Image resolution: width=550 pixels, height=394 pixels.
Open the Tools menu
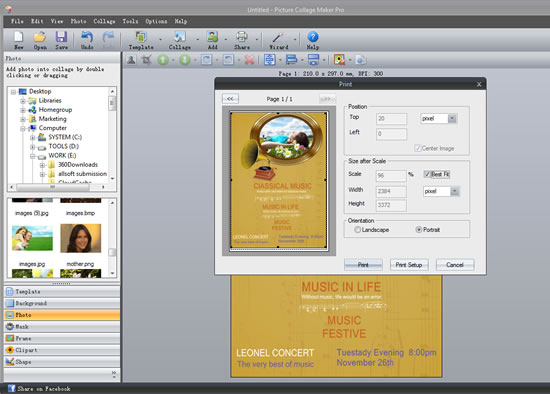[130, 21]
